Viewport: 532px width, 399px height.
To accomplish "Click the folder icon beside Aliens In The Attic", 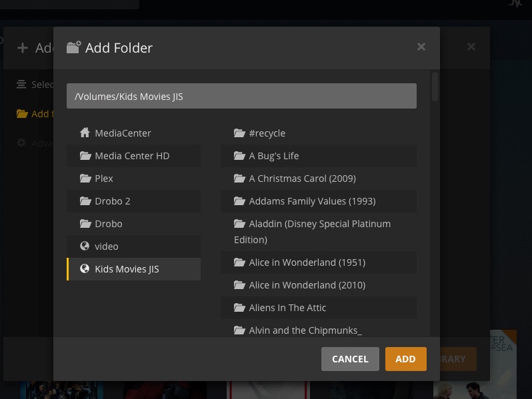I will click(239, 308).
